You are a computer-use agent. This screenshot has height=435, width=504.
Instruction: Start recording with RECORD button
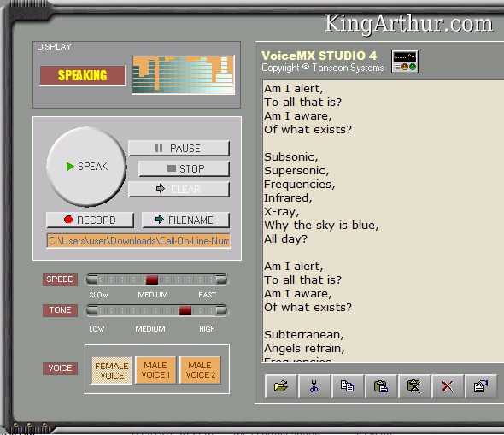(x=90, y=220)
